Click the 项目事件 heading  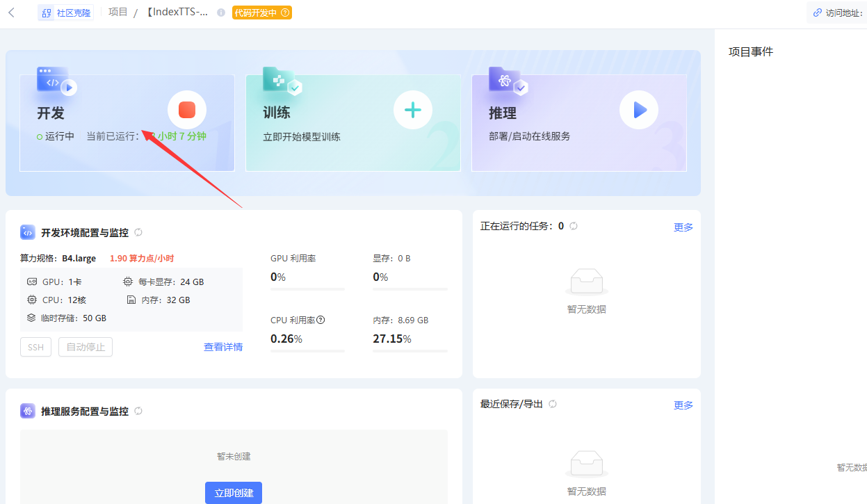tap(751, 51)
